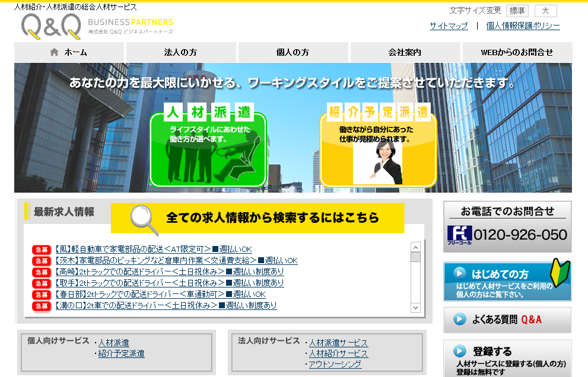Open the 会社案内 tab
This screenshot has height=377, width=588.
(405, 53)
